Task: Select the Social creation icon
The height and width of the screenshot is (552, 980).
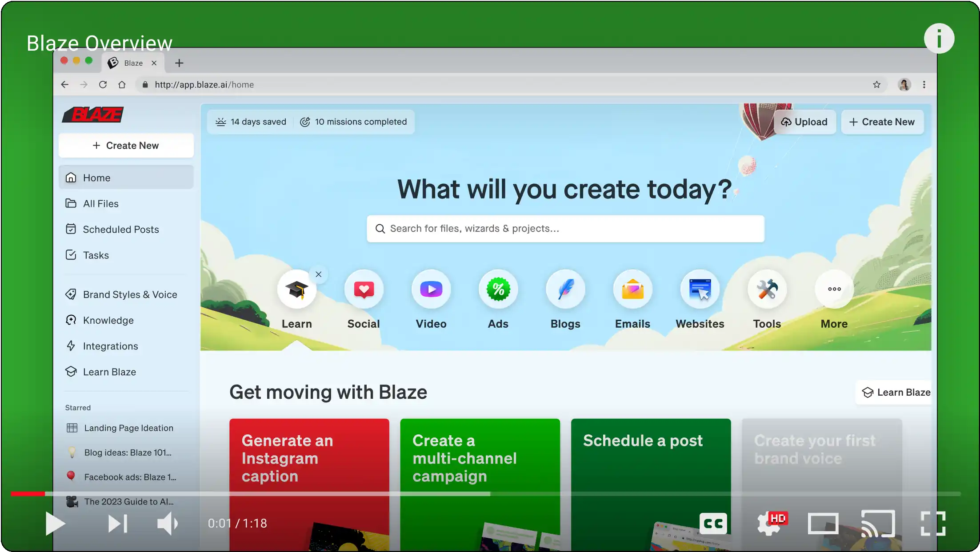Action: [x=364, y=289]
